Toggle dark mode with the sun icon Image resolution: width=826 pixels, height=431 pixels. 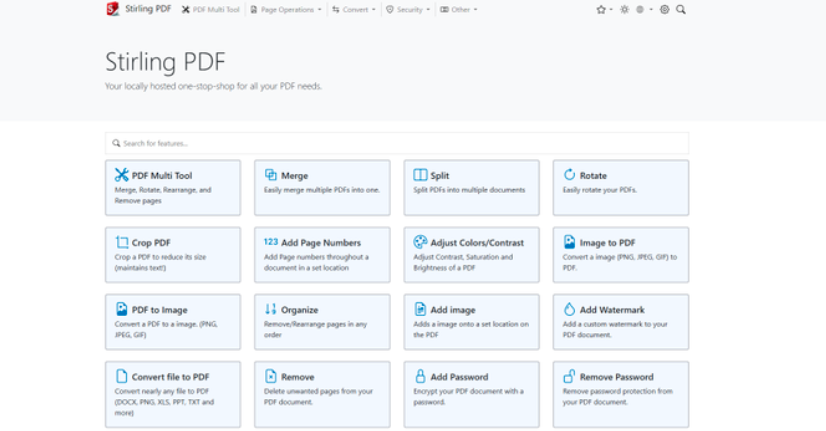[624, 9]
